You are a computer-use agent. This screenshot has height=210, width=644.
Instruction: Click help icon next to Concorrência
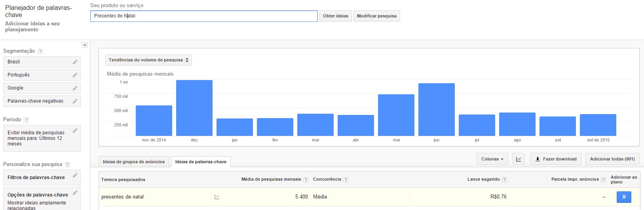tap(346, 179)
